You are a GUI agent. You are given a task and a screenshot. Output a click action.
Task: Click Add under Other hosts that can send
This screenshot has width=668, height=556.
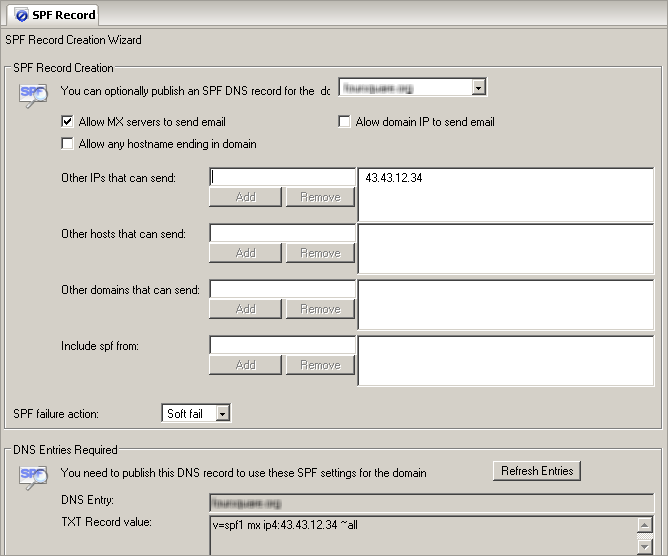245,253
